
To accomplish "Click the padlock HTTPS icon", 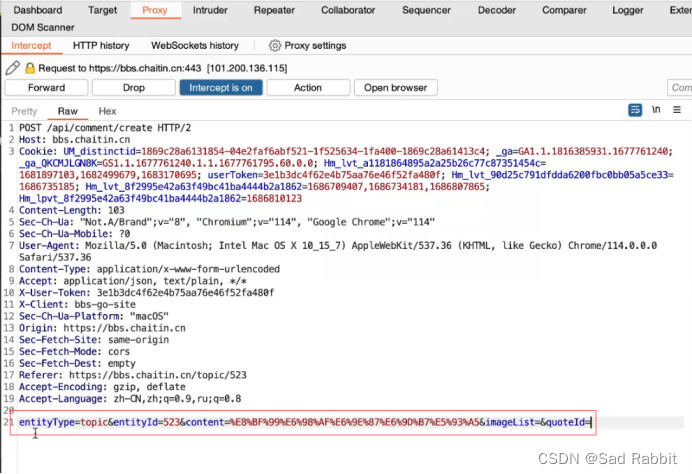I will click(x=30, y=68).
